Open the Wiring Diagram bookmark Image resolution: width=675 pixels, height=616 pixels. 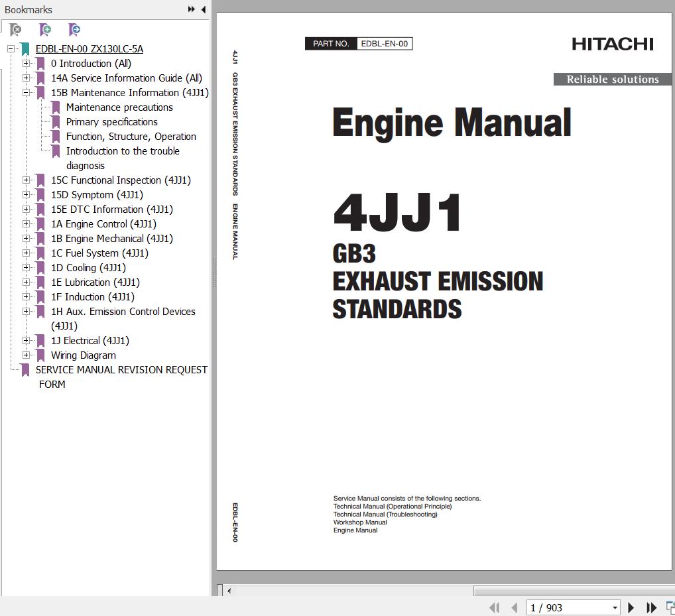pos(84,355)
